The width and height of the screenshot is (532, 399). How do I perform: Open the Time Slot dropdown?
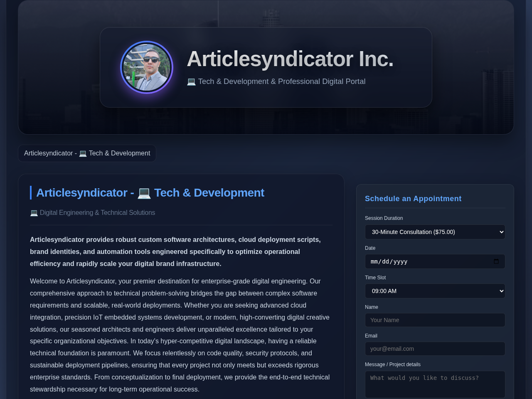tap(435, 291)
